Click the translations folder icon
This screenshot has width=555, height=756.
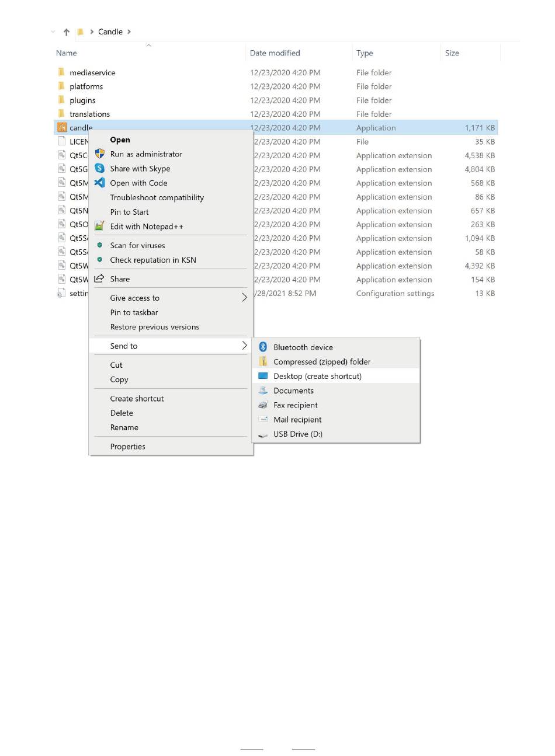[x=61, y=113]
